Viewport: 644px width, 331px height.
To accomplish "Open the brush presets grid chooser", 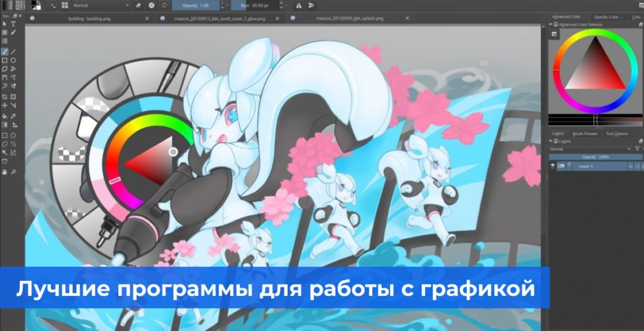I will (x=65, y=5).
